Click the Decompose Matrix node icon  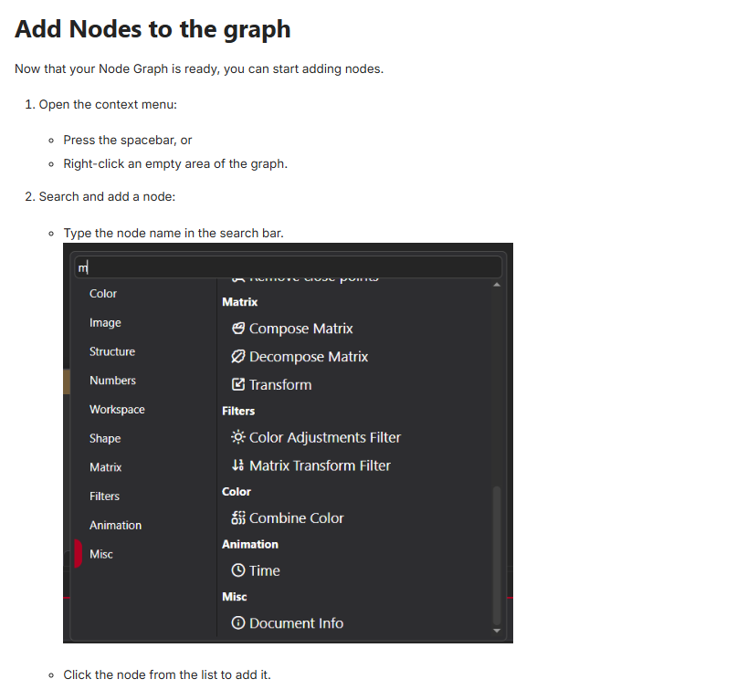pos(238,357)
